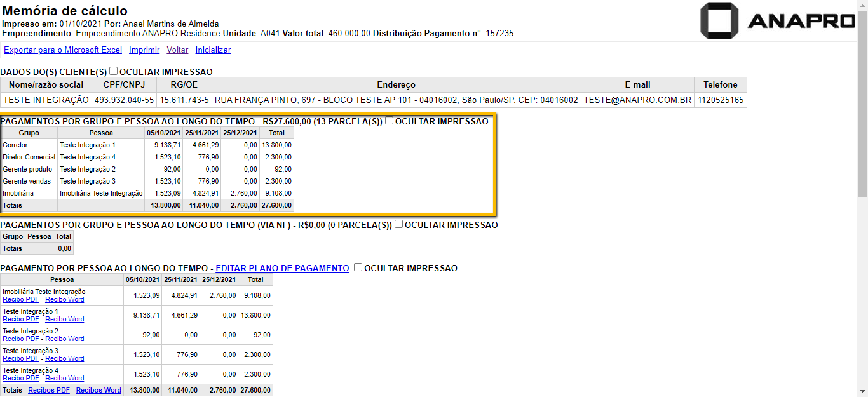Click the vertical scrollbar down arrow
The height and width of the screenshot is (397, 868).
[862, 391]
